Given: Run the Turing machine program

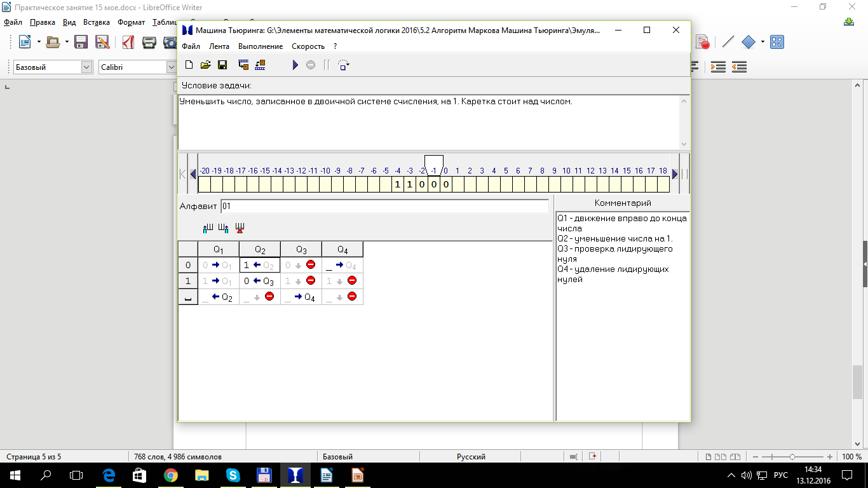Looking at the screenshot, I should click(x=295, y=65).
